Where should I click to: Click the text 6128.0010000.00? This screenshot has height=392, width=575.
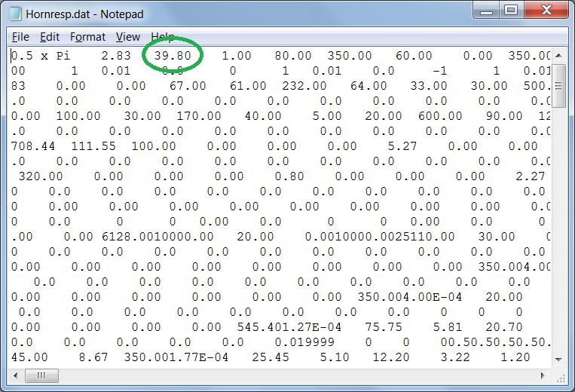(158, 237)
